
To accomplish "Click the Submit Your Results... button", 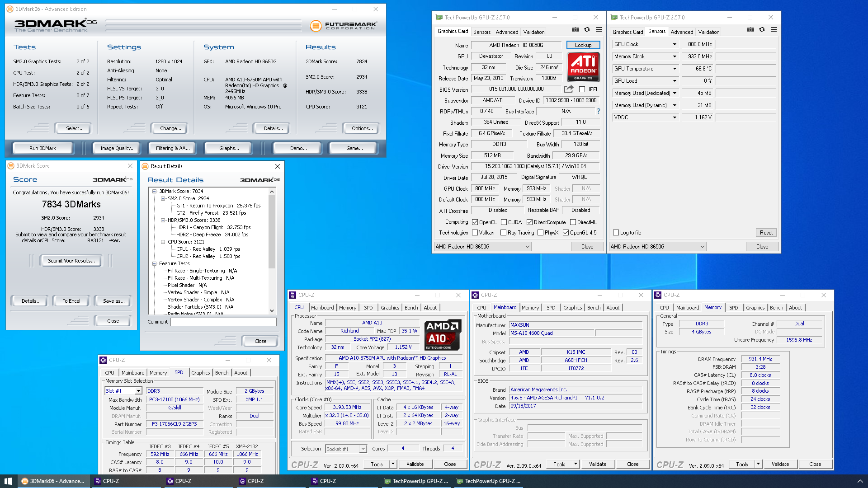I will tap(71, 261).
